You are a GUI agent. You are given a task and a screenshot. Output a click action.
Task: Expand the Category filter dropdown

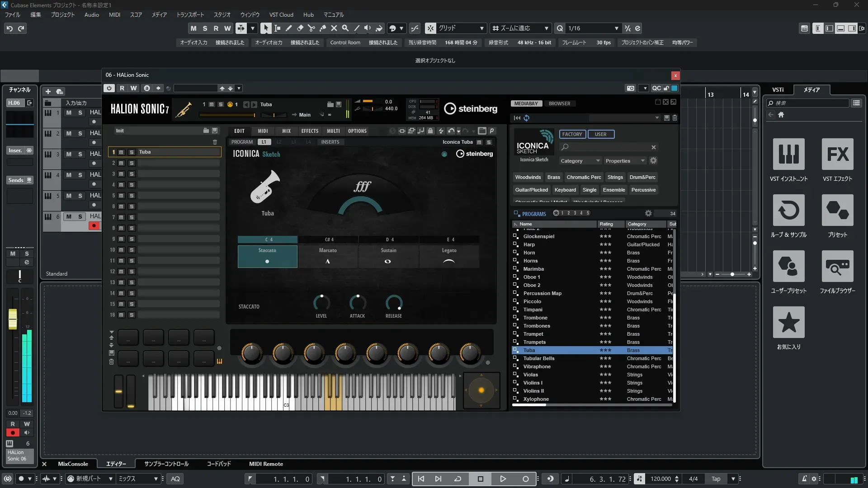tap(580, 161)
